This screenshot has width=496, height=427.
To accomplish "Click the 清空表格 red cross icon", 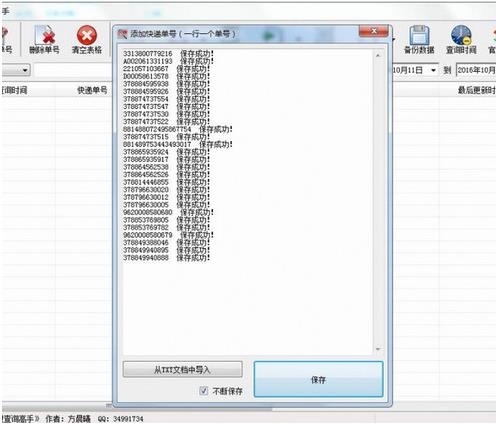I will pos(87,35).
